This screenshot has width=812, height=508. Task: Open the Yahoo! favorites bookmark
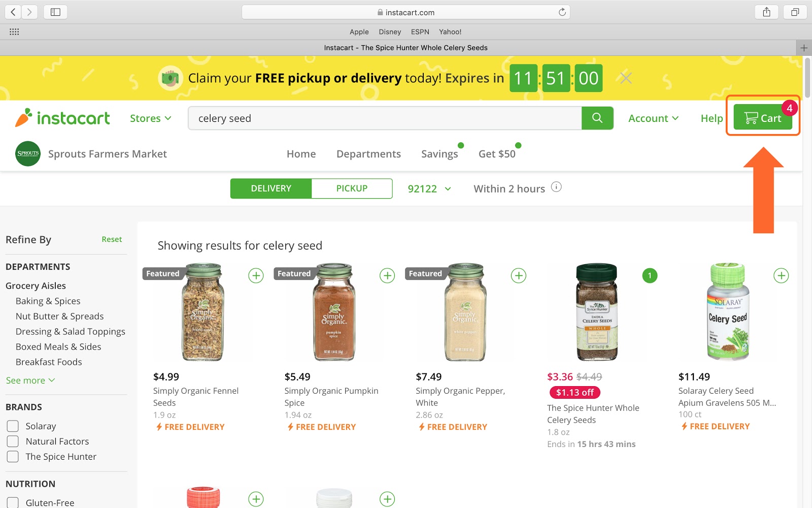[450, 31]
